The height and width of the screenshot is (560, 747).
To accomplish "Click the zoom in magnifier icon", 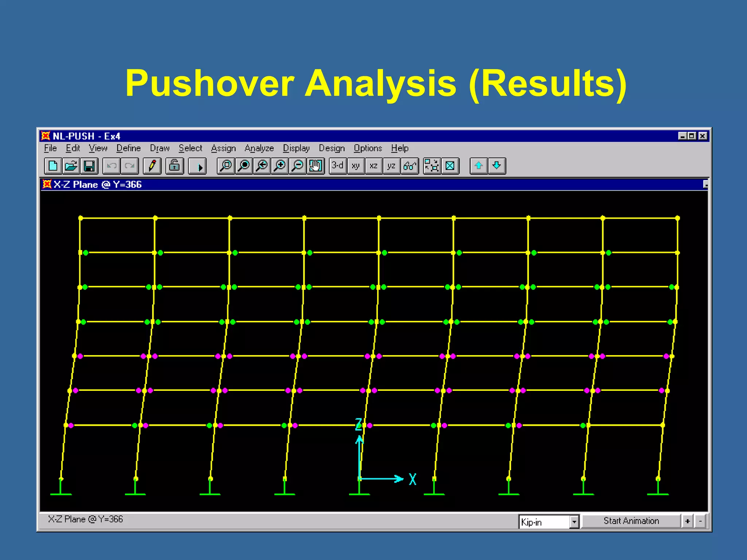I will [280, 166].
